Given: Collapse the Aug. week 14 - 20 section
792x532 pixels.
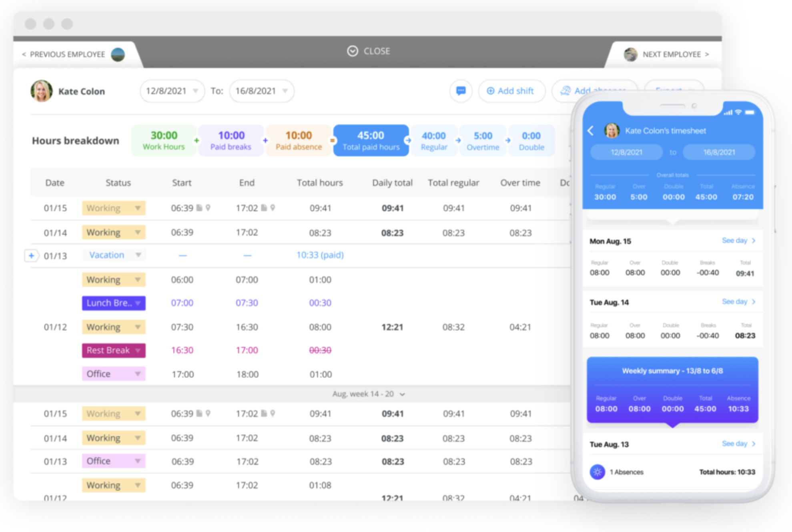Looking at the screenshot, I should coord(403,394).
